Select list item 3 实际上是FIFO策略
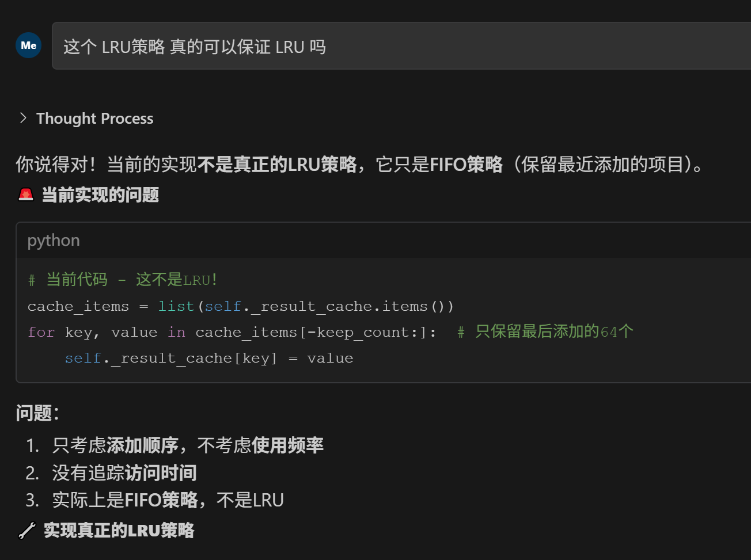Image resolution: width=751 pixels, height=560 pixels. click(168, 500)
